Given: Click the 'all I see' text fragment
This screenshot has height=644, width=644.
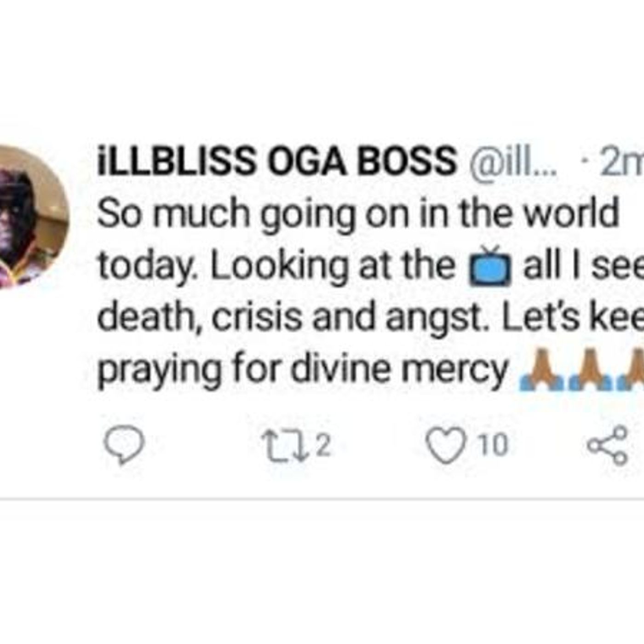Looking at the screenshot, I should (584, 266).
